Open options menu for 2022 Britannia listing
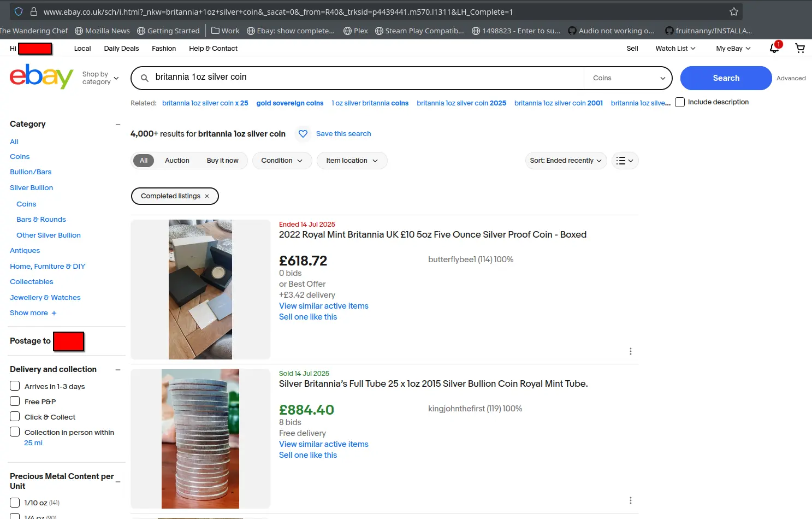The image size is (812, 519). 630,351
